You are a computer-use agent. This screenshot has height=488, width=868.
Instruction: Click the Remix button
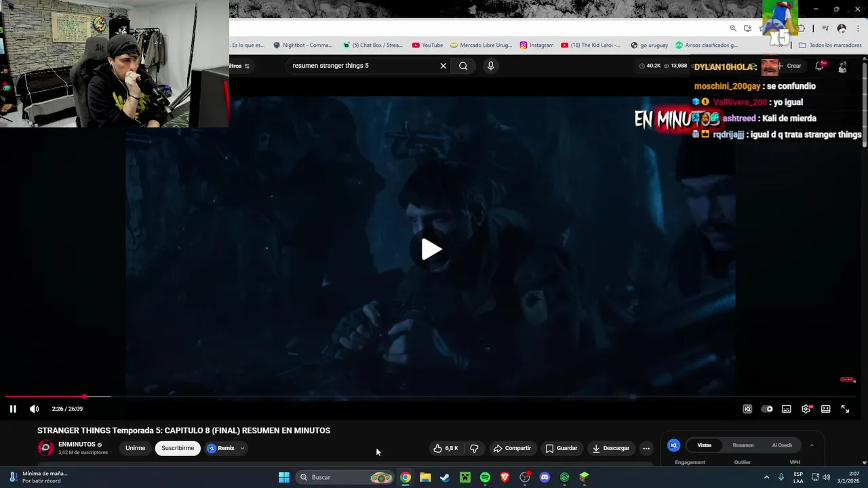(x=221, y=448)
